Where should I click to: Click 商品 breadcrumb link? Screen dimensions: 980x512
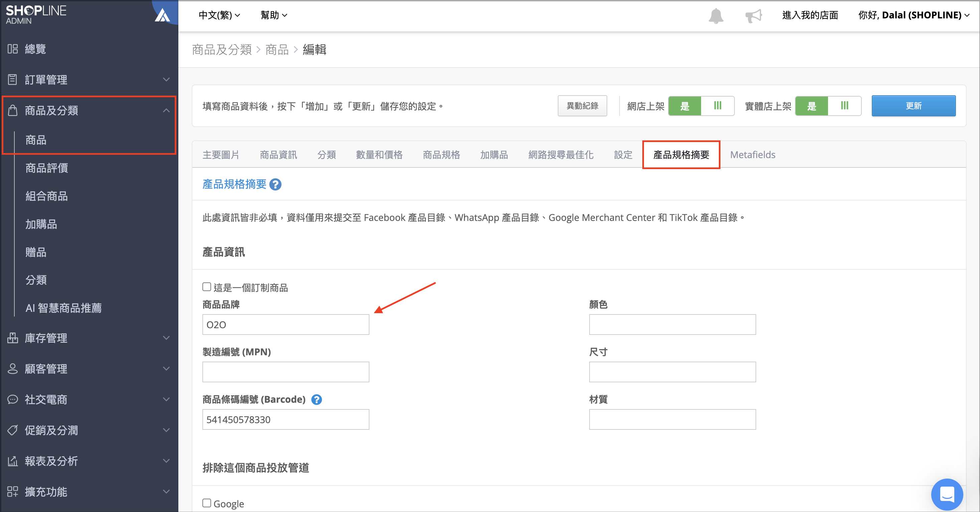[277, 49]
